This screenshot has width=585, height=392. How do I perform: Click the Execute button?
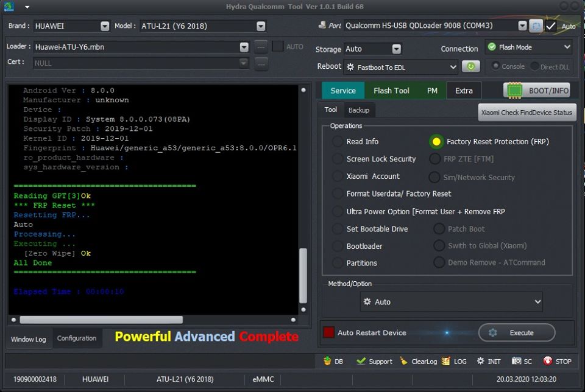click(x=517, y=332)
